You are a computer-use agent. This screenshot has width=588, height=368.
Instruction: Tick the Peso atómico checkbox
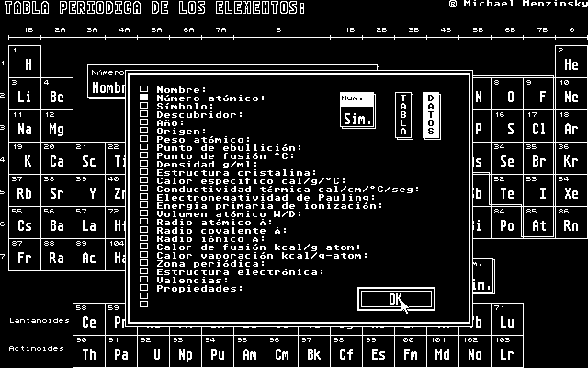(144, 138)
